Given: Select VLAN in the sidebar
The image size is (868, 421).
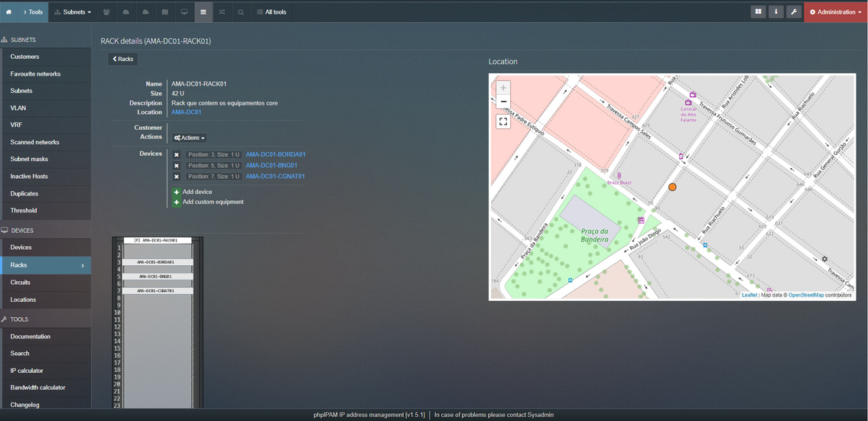Looking at the screenshot, I should (x=46, y=108).
